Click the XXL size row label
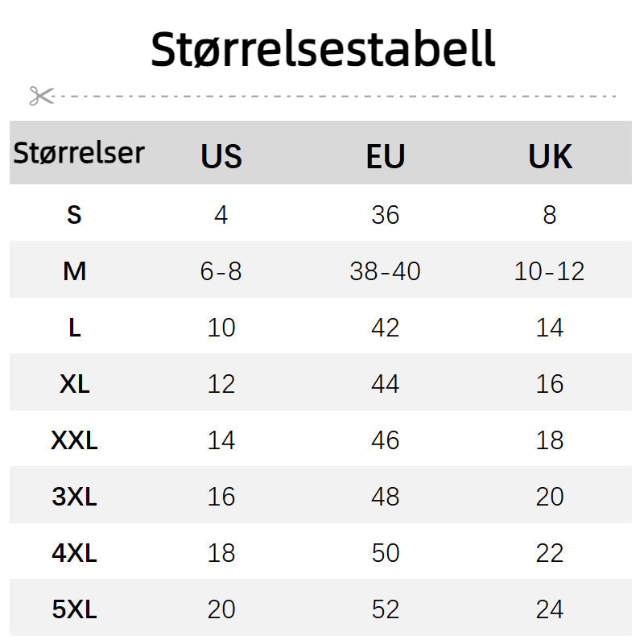The height and width of the screenshot is (644, 644). click(x=74, y=440)
